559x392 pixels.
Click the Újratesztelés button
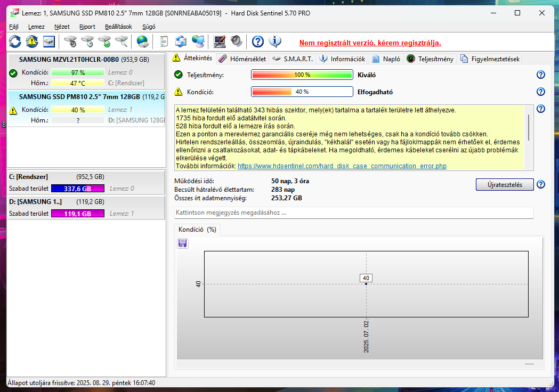pyautogui.click(x=505, y=185)
